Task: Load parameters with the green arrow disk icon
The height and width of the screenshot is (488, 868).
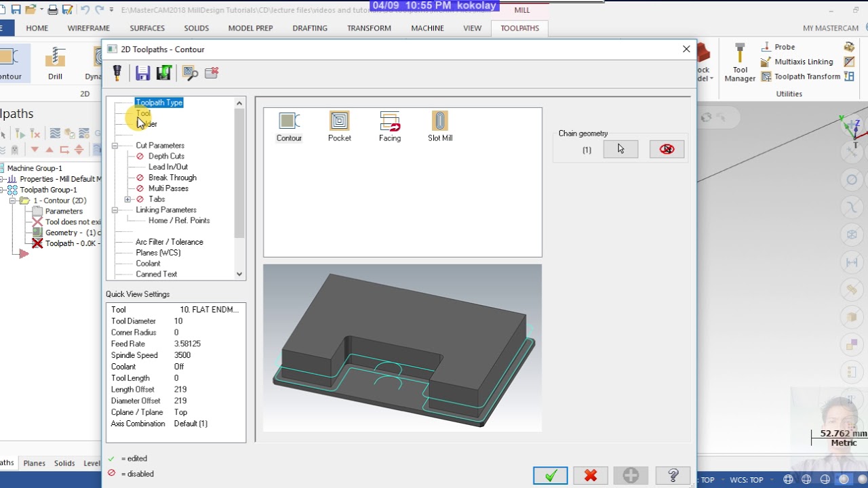Action: pyautogui.click(x=163, y=73)
